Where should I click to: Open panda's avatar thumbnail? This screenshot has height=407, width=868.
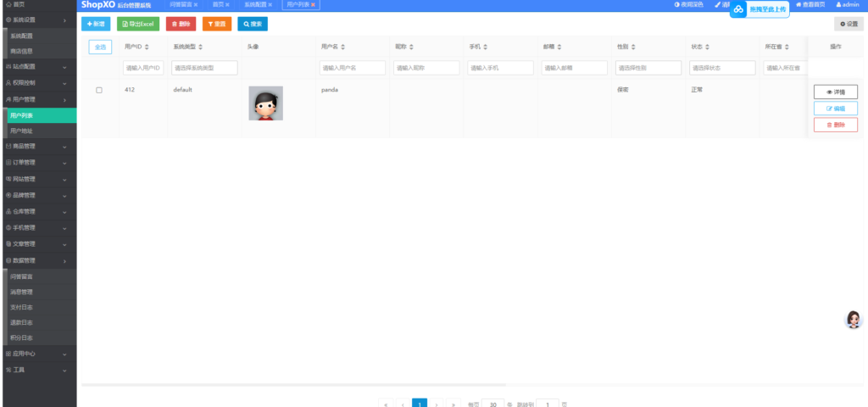(265, 103)
